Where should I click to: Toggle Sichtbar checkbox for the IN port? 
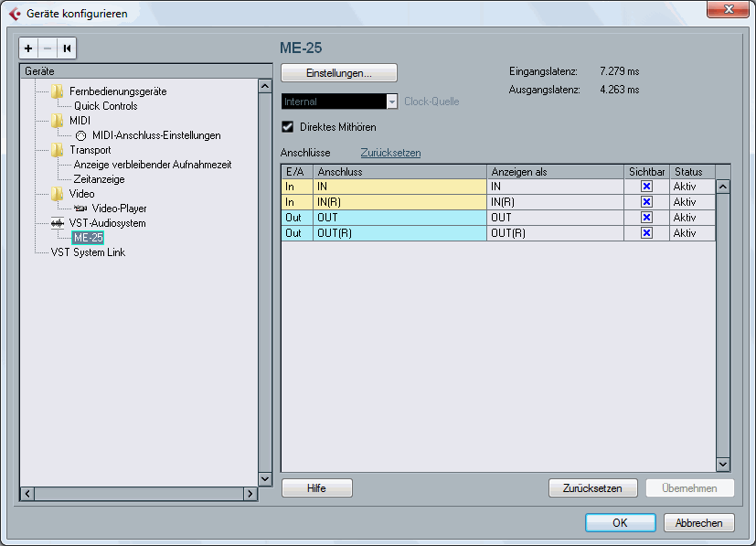point(646,187)
